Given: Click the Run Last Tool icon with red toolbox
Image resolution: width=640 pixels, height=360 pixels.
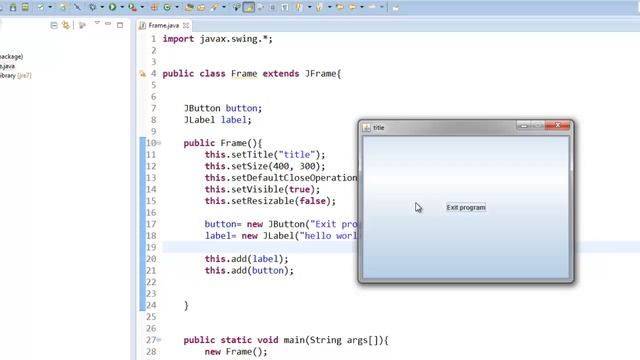Looking at the screenshot, I should click(132, 7).
